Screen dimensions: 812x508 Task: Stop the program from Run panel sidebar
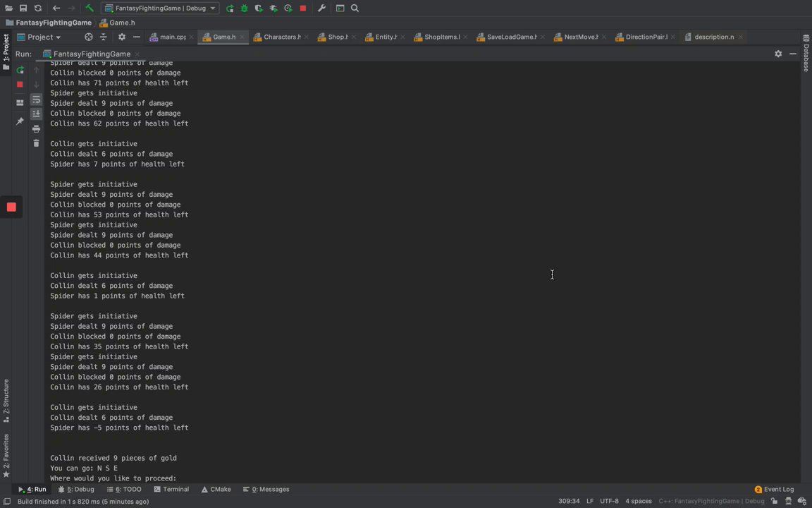click(x=20, y=85)
